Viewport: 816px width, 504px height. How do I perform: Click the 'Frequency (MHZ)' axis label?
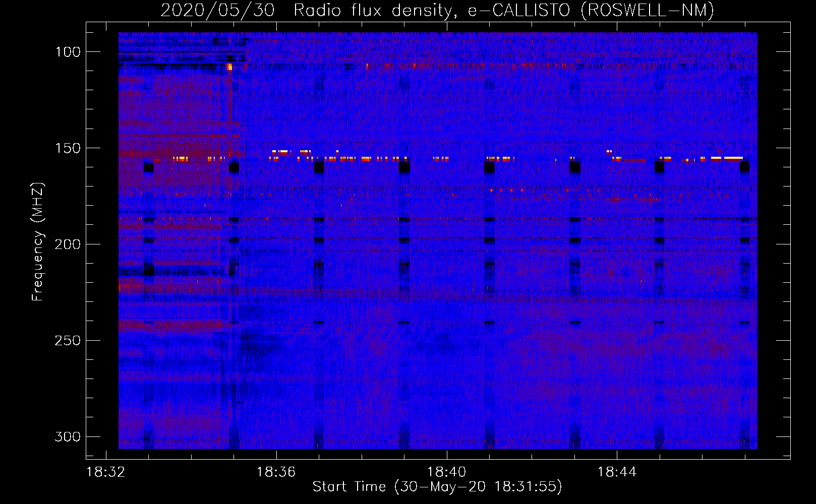click(38, 241)
